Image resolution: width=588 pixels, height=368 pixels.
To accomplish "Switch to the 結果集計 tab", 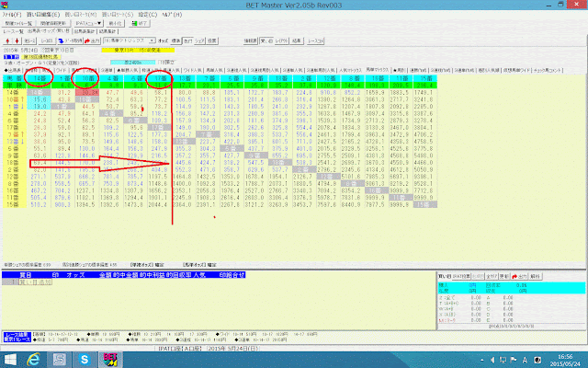I will click(107, 31).
